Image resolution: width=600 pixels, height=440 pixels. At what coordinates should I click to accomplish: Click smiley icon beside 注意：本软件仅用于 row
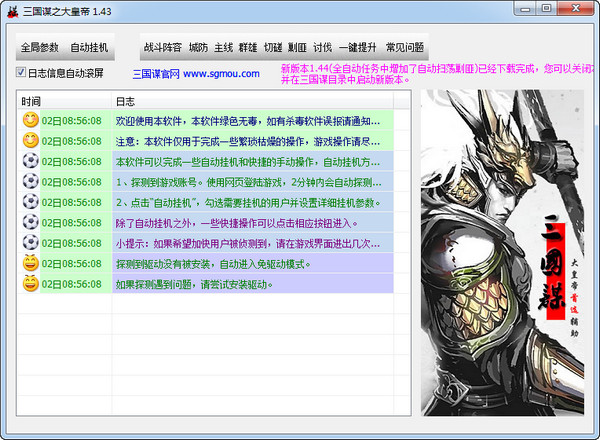30,140
